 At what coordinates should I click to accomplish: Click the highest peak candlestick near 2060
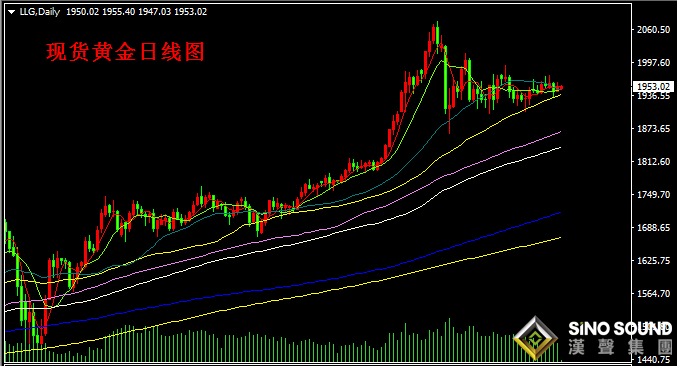click(x=437, y=35)
